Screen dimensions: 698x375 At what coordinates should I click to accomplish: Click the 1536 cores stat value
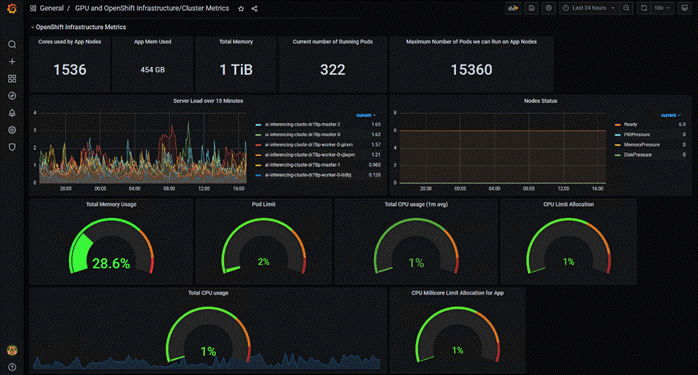(70, 70)
